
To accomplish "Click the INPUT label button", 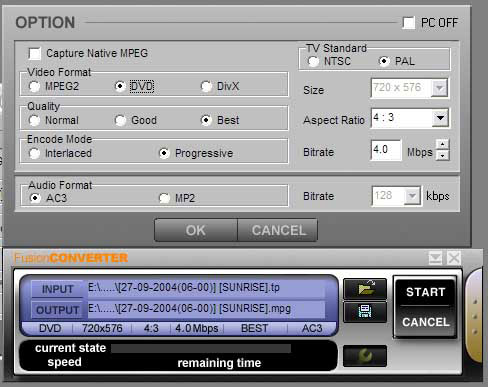I will coord(57,289).
